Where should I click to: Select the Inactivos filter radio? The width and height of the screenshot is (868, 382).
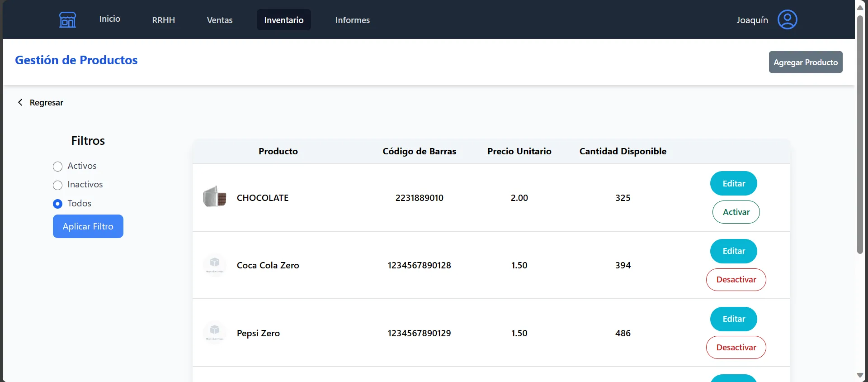57,185
